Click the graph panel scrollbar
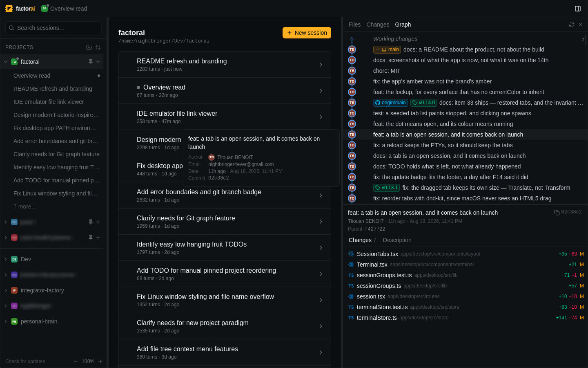Screen dimensions: 588x368 [x=586, y=40]
